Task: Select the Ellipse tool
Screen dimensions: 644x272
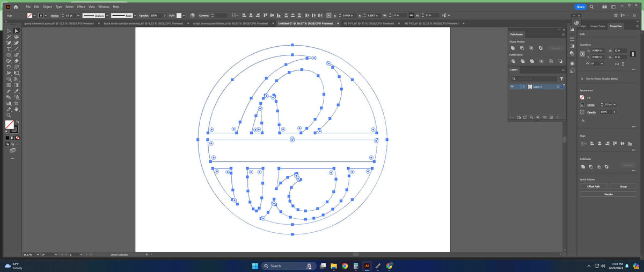Action: tap(9, 55)
